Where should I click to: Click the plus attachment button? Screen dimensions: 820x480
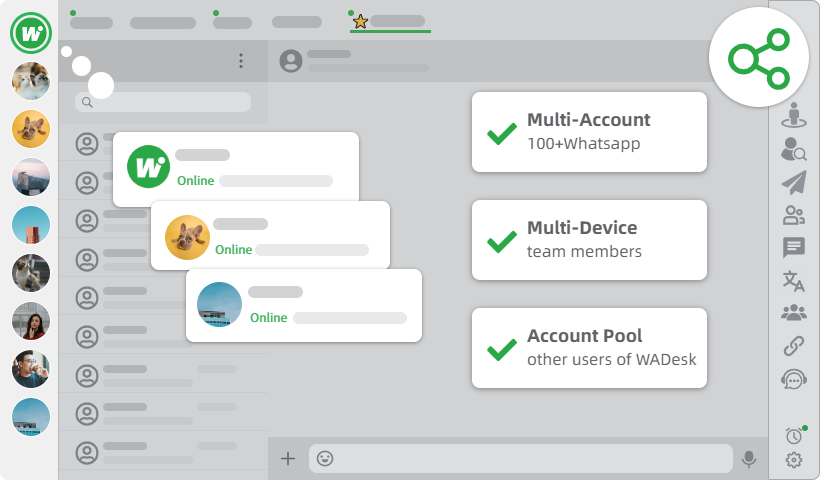[x=288, y=459]
